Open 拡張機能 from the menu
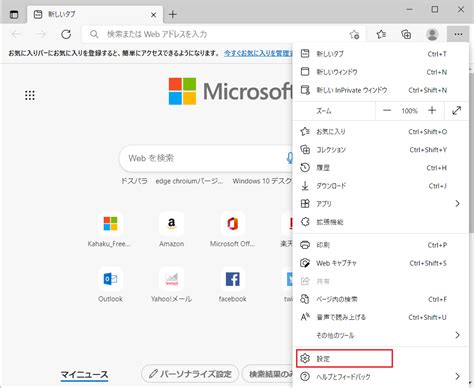 point(380,222)
